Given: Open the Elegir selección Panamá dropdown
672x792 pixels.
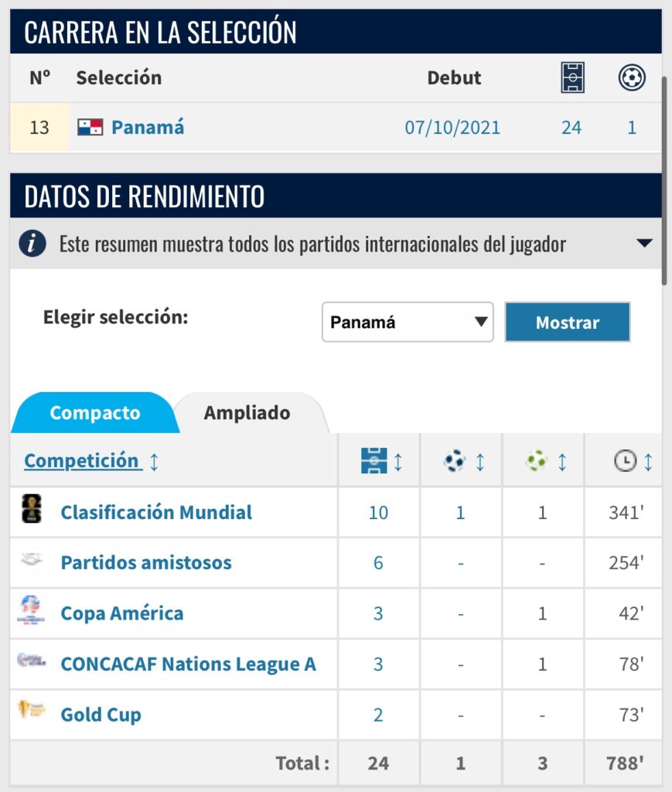Looking at the screenshot, I should pyautogui.click(x=408, y=322).
